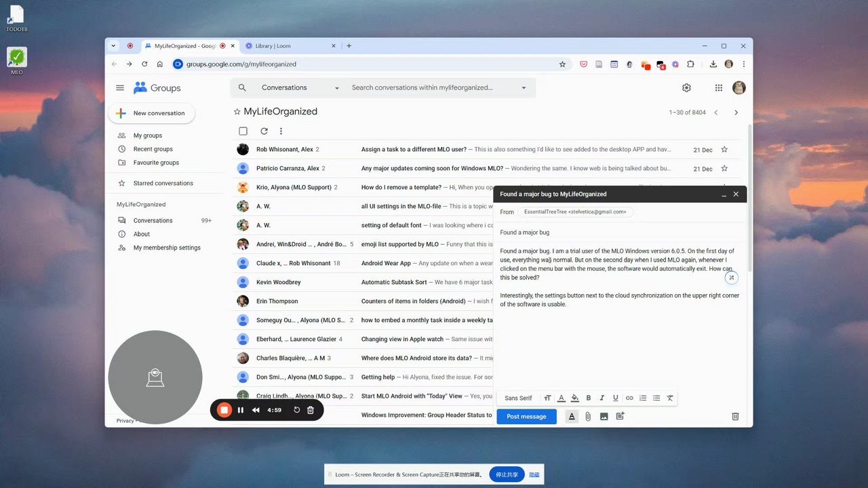Open the From sender address dropdown
The height and width of the screenshot is (488, 868).
point(576,211)
